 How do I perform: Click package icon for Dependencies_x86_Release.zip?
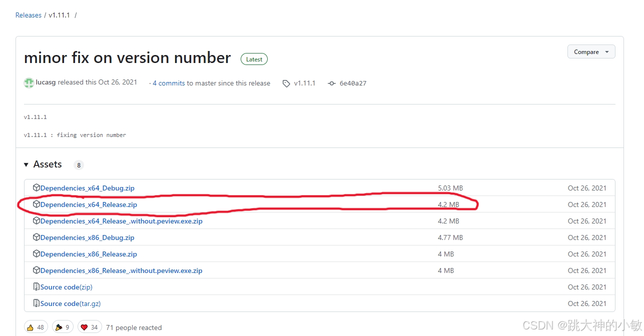tap(36, 254)
